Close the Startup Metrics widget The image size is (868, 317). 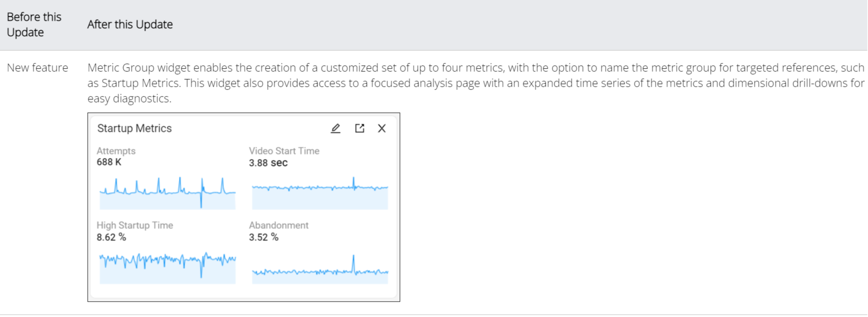(382, 128)
